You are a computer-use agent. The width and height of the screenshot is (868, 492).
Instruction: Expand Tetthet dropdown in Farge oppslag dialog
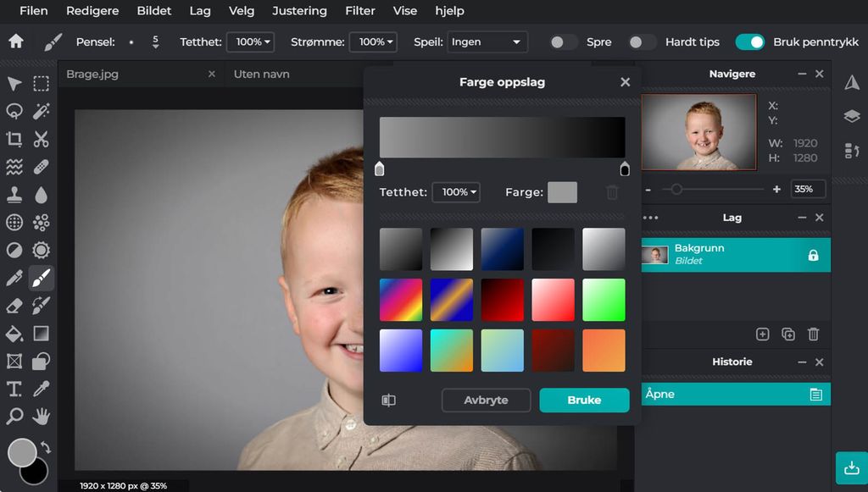[x=456, y=192]
